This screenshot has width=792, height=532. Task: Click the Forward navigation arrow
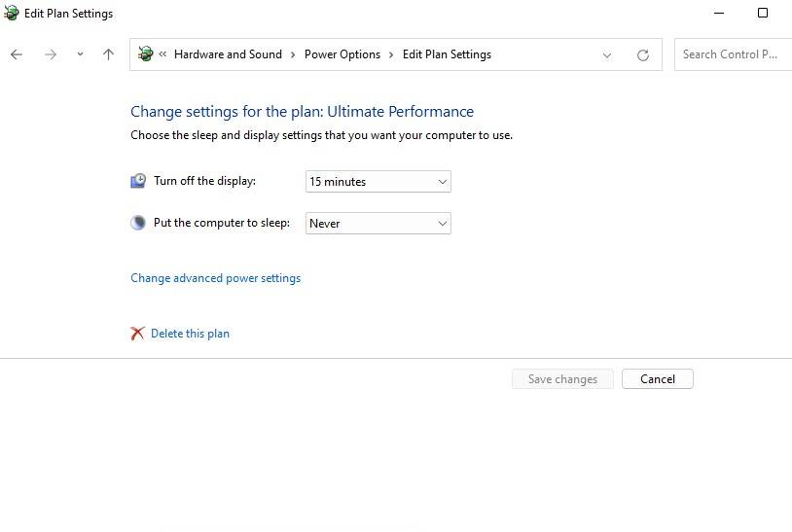(51, 54)
